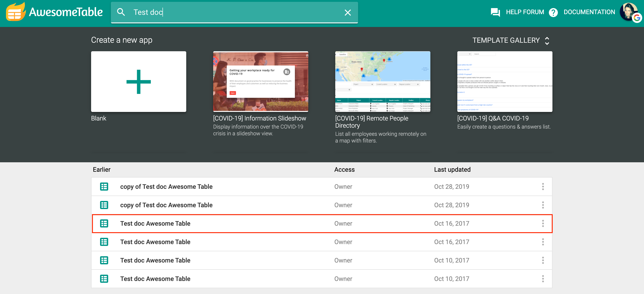Open second 'Test doc Awesome Table' Oct 16, 2017 row

[x=322, y=242]
